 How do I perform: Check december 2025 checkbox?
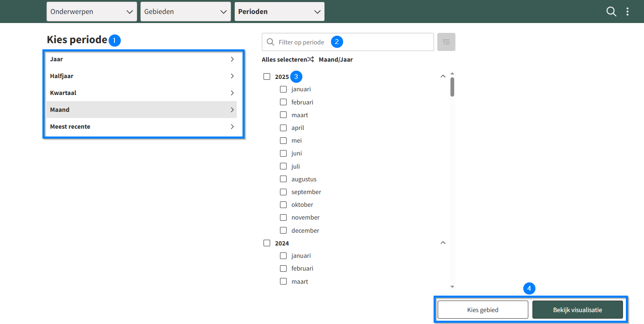pyautogui.click(x=283, y=230)
